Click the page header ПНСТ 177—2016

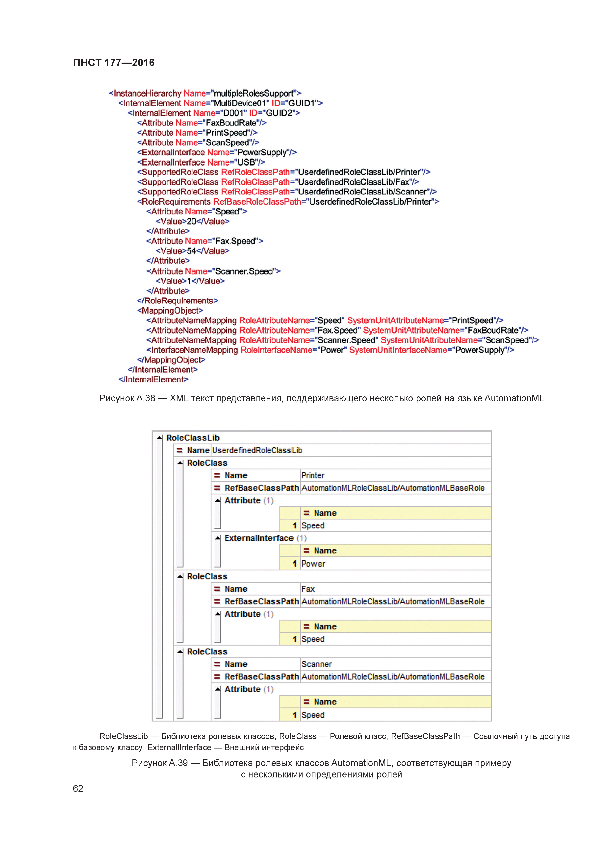click(113, 62)
